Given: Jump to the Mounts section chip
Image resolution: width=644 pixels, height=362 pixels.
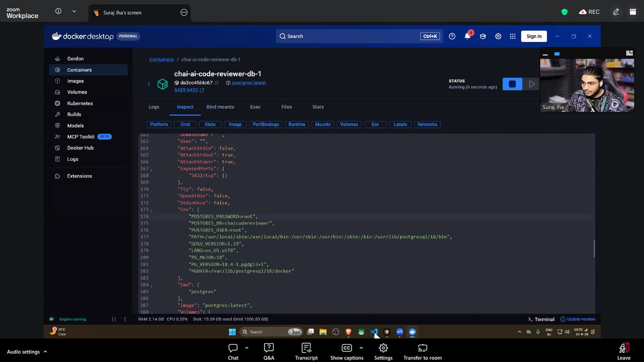Looking at the screenshot, I should point(323,124).
